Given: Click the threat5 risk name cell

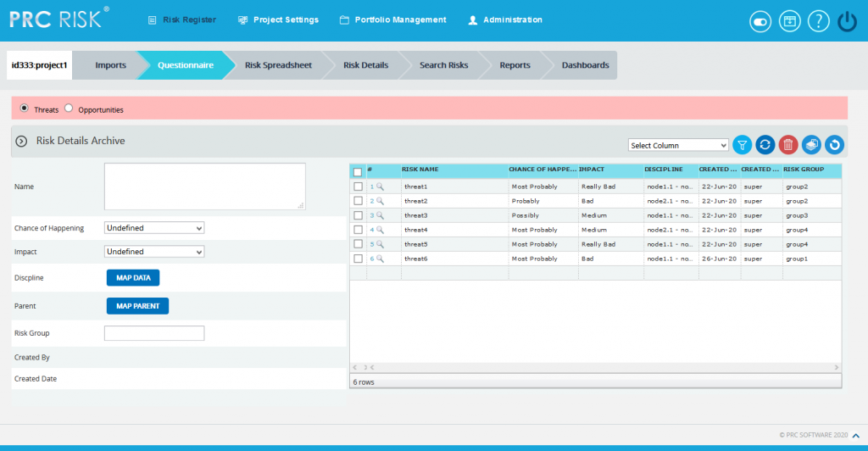Looking at the screenshot, I should coord(454,244).
